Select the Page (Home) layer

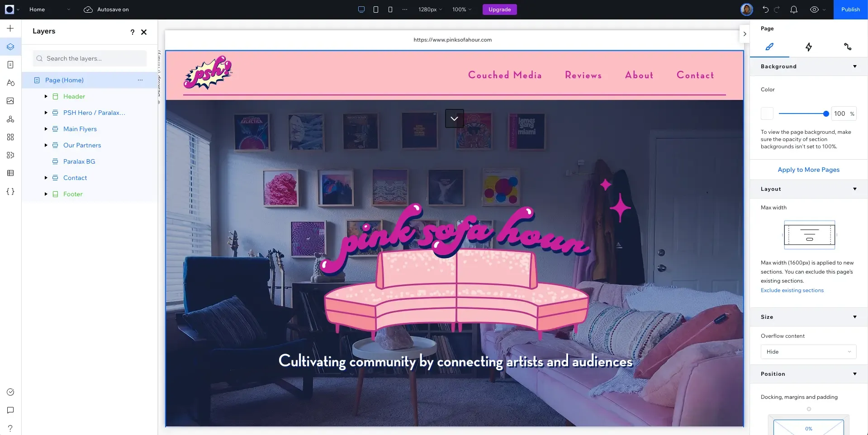64,80
